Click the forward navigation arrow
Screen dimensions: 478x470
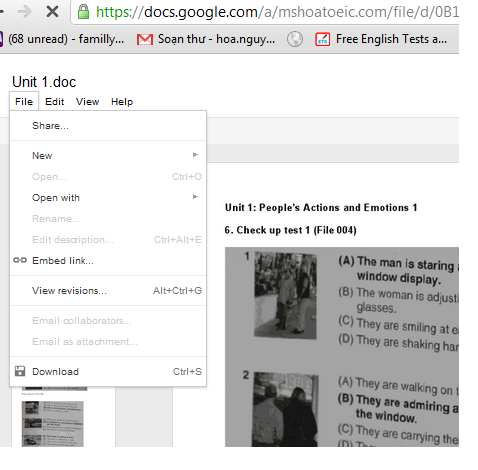(x=24, y=12)
